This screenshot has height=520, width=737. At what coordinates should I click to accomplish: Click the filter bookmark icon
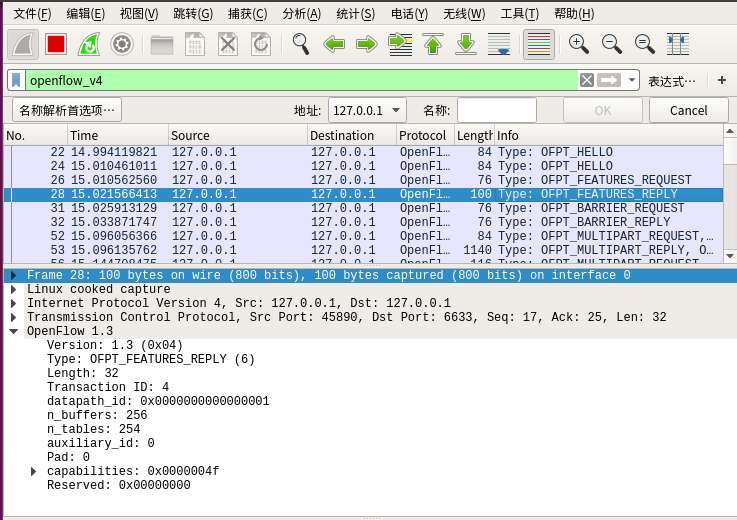[x=16, y=80]
